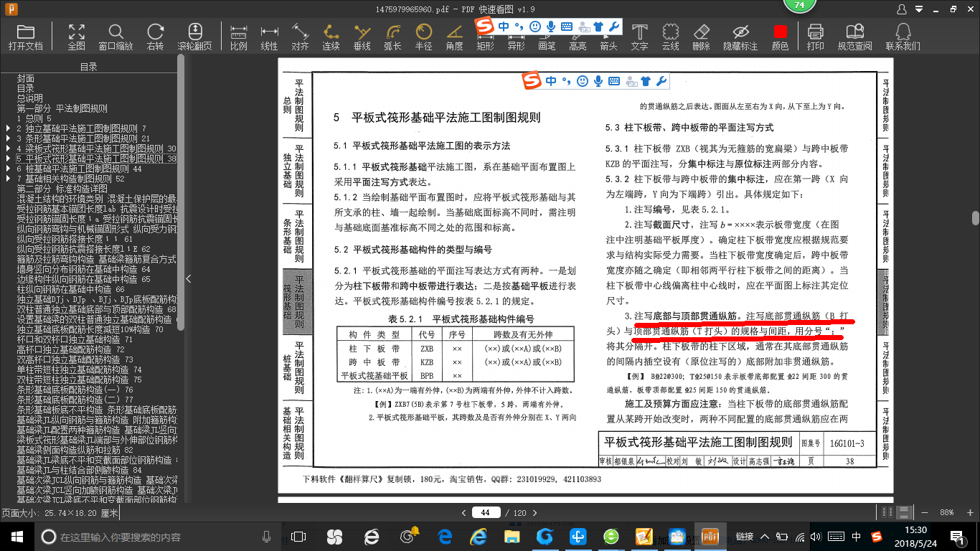Select the 垂线 perpendicular line tool
This screenshot has width=980, height=551.
(362, 37)
